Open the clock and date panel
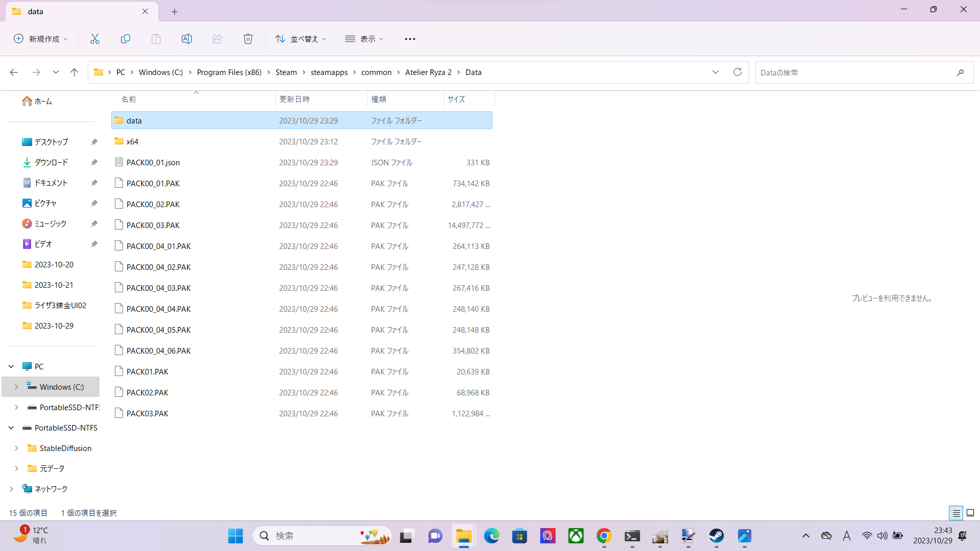Image resolution: width=980 pixels, height=551 pixels. click(x=933, y=536)
